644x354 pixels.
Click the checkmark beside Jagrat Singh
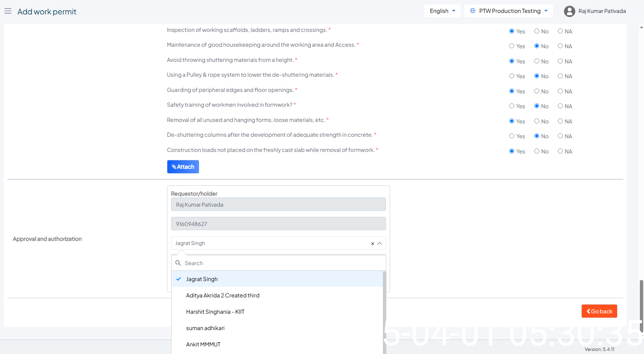(x=178, y=279)
